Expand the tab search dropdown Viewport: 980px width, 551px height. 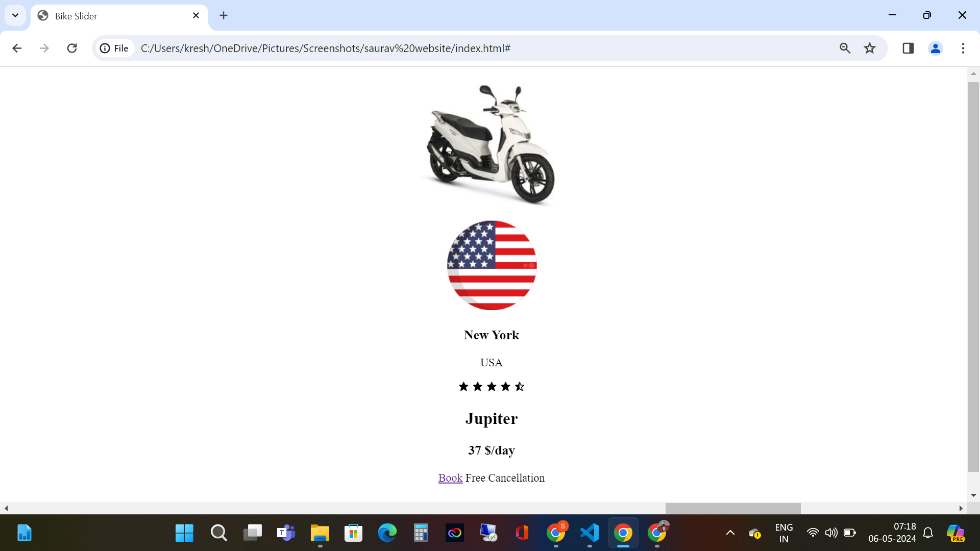(x=15, y=15)
